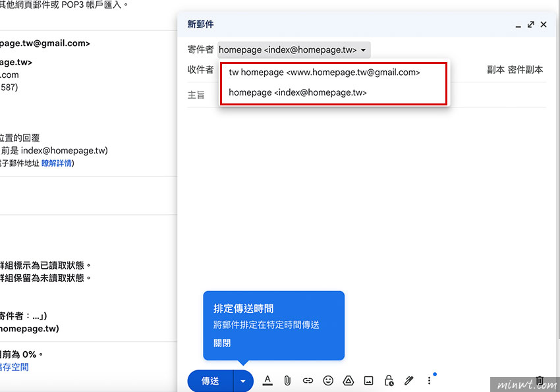Viewport: 560px width, 392px height.
Task: Add 副本 Cc recipients
Action: 495,70
